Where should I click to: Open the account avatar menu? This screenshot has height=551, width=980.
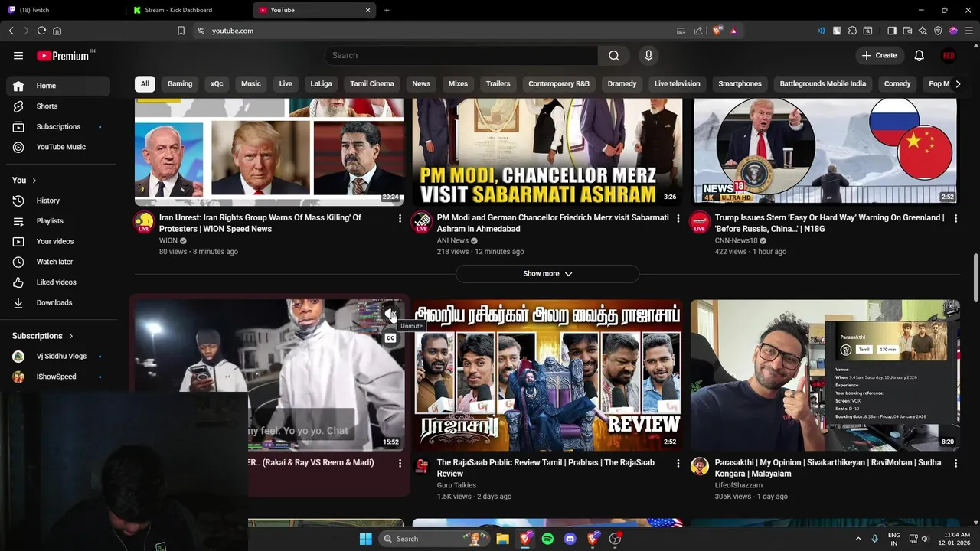click(949, 55)
